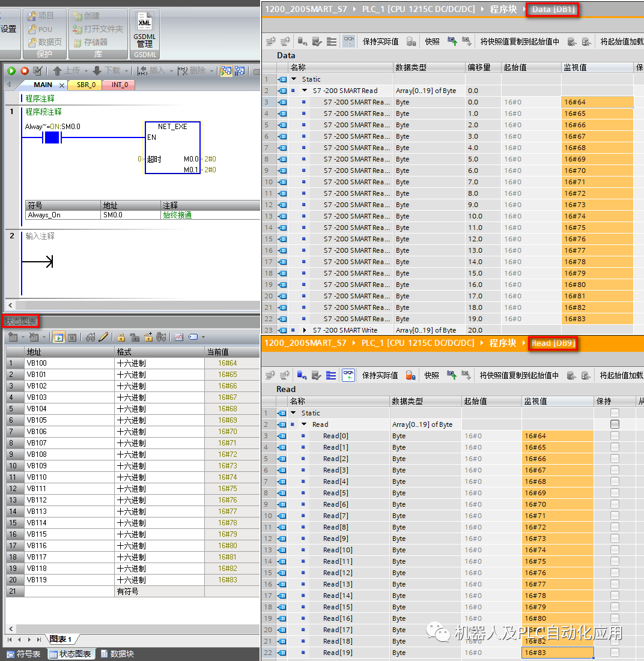Image resolution: width=644 pixels, height=661 pixels.
Task: Collapse the Static node in Read DB9
Action: point(294,413)
